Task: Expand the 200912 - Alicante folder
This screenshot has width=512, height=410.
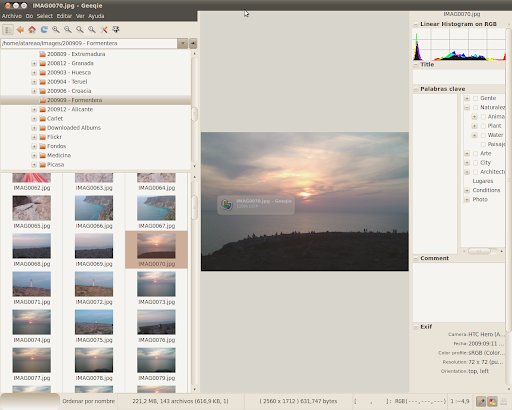Action: pyautogui.click(x=34, y=109)
